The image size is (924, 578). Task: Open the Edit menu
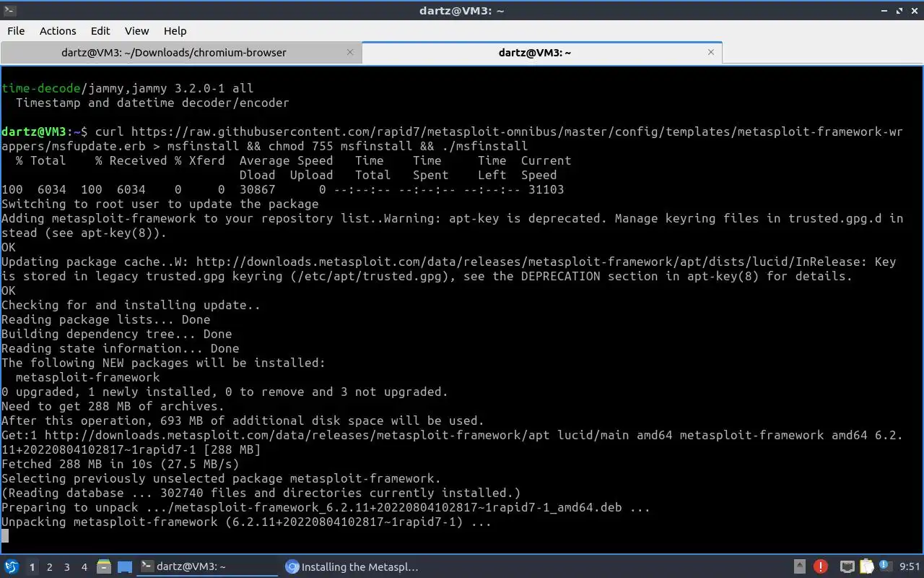tap(100, 31)
